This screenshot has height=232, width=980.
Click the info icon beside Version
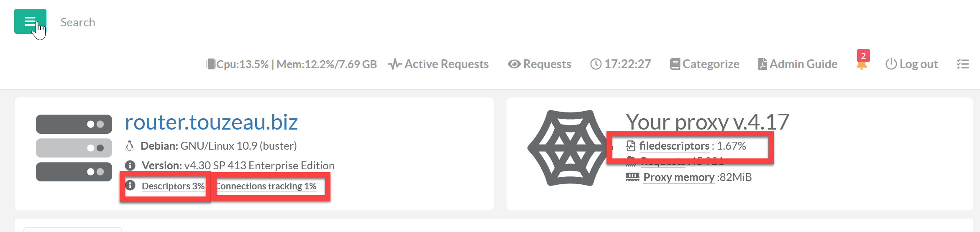point(130,166)
